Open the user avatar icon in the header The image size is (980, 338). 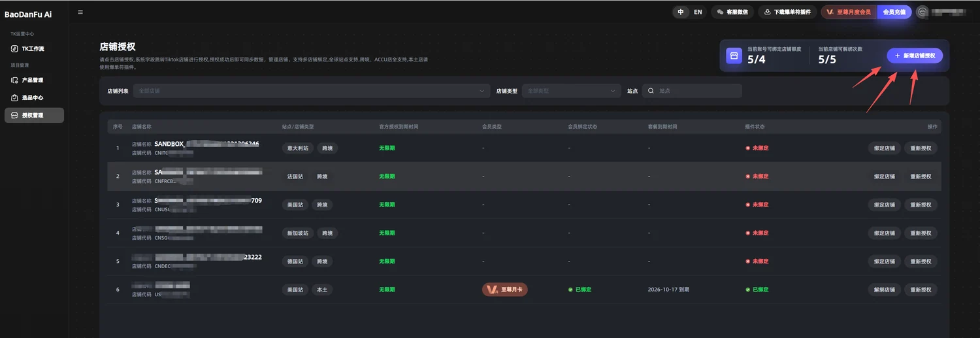tap(923, 12)
